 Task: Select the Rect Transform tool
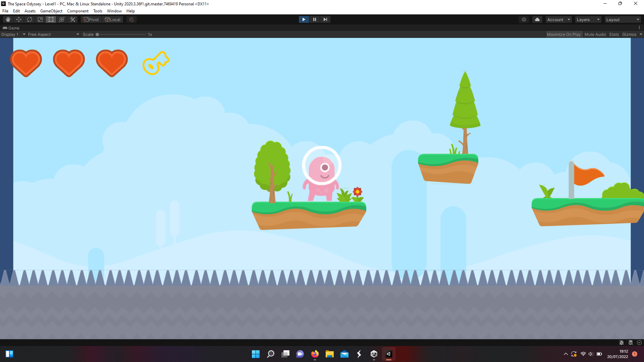coord(51,19)
